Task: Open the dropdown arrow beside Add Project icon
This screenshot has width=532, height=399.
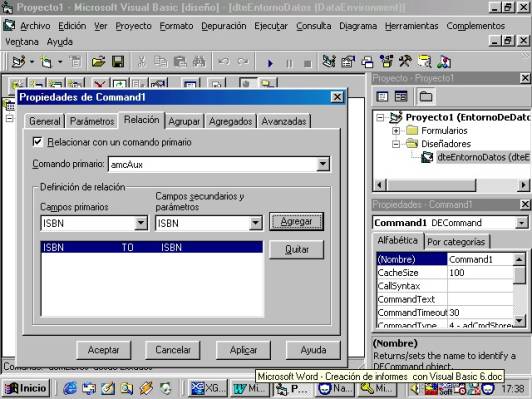Action: point(32,62)
